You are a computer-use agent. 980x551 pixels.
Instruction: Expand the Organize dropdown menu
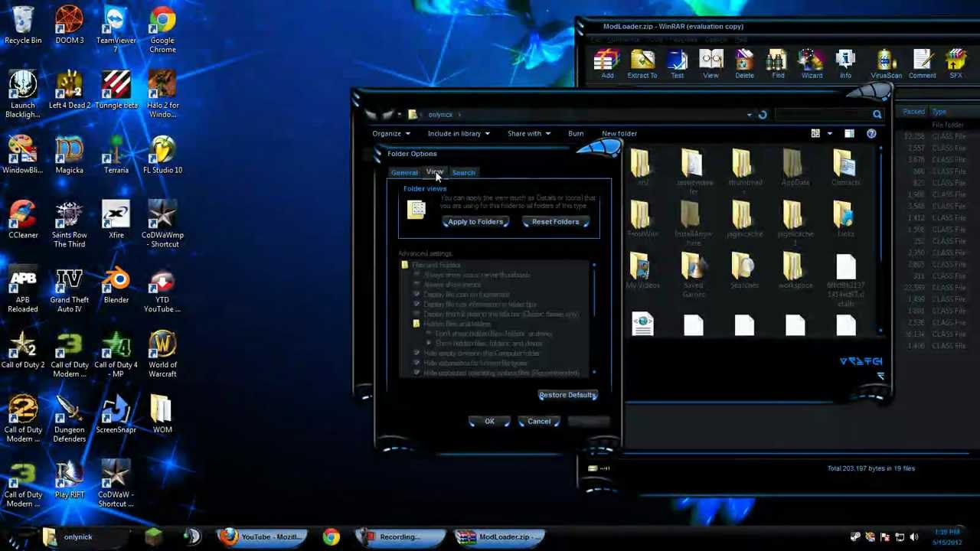tap(390, 134)
